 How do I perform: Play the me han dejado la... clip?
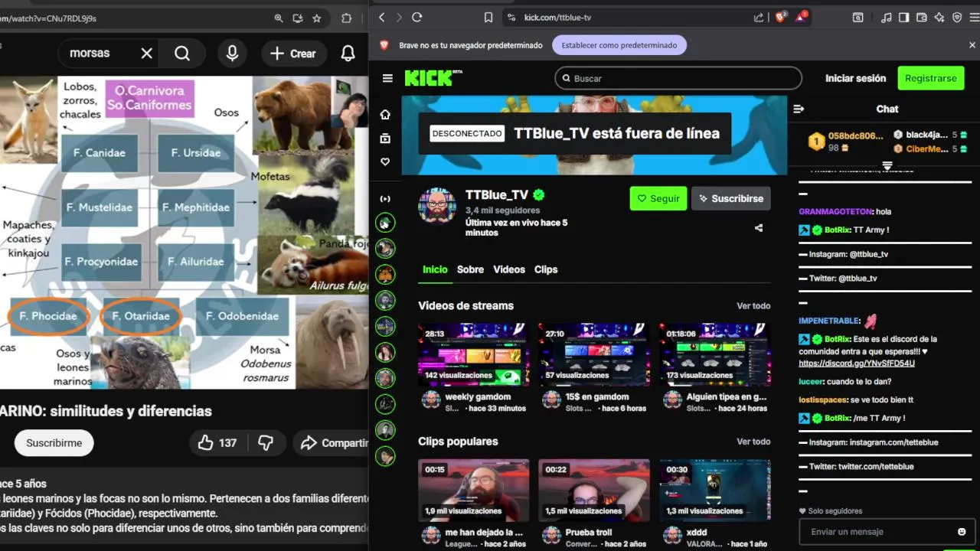473,490
